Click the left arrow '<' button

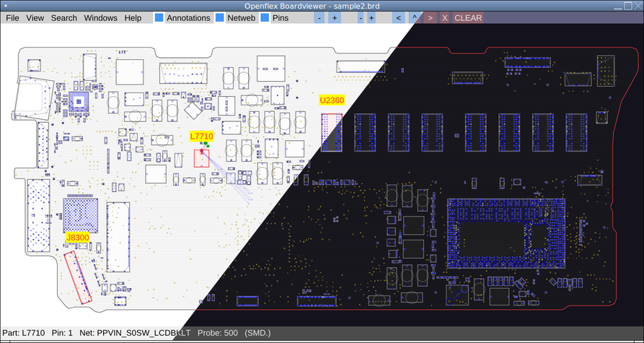(398, 17)
